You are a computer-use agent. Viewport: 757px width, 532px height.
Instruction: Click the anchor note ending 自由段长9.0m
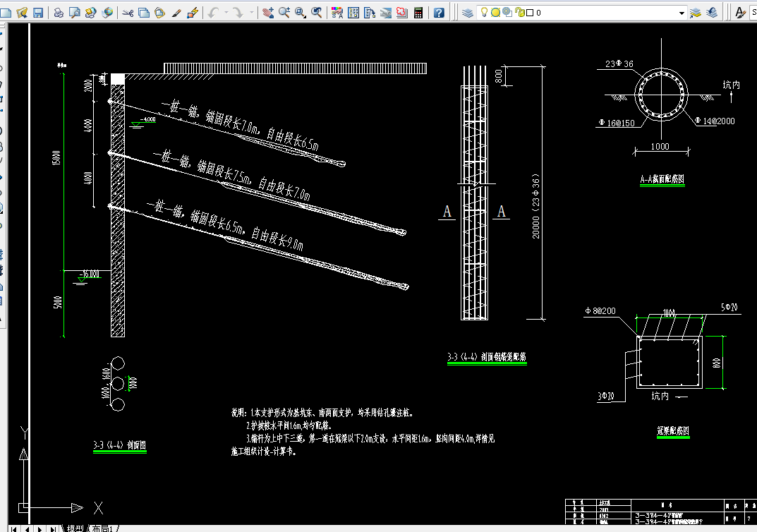(225, 226)
